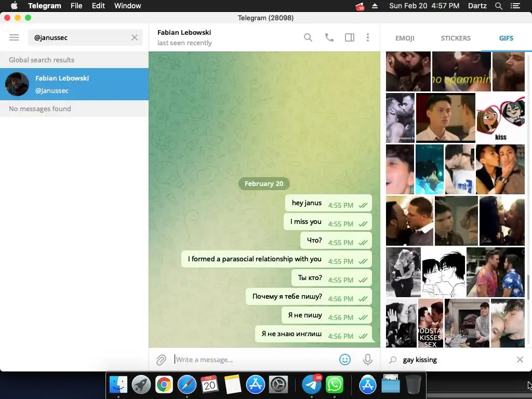Click the Spotlight search icon in menu bar
The width and height of the screenshot is (532, 399).
coord(498,6)
